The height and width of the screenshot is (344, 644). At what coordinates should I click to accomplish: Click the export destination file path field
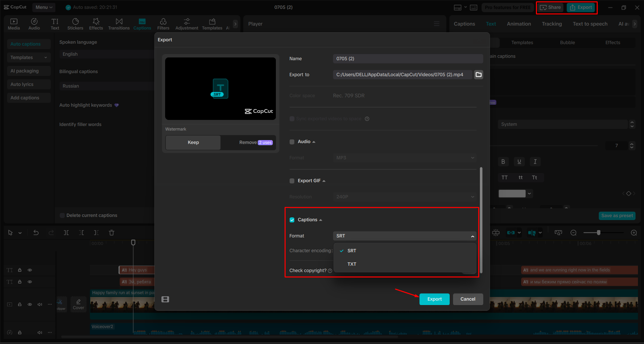(402, 75)
